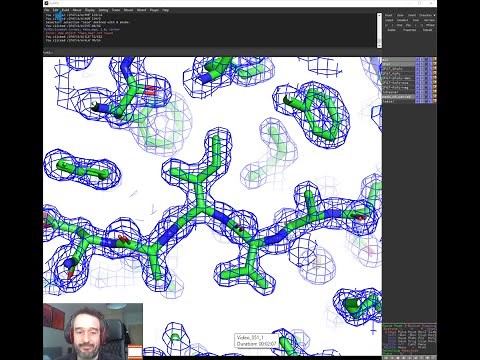
Task: Open the Movie menu
Action: coord(77,10)
